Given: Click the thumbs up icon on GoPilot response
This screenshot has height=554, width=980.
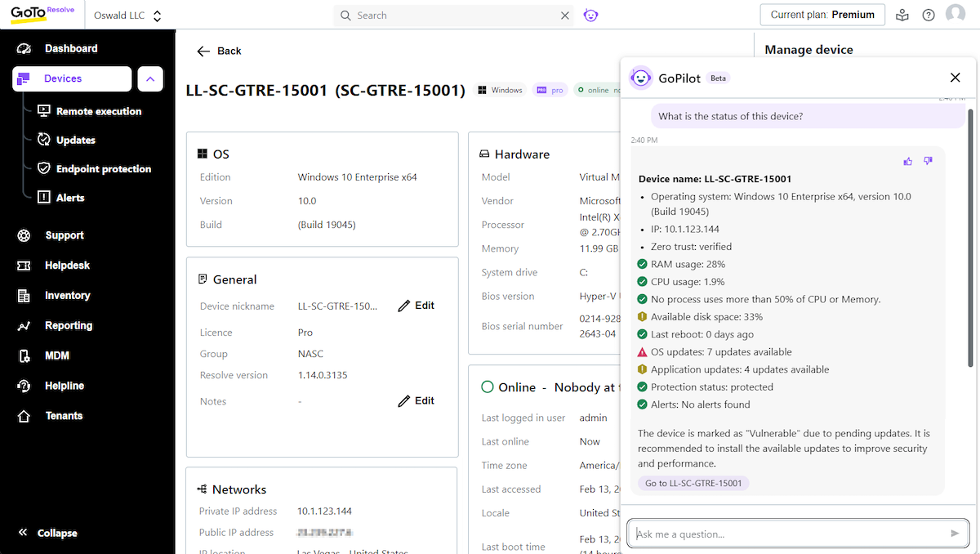Looking at the screenshot, I should click(908, 162).
